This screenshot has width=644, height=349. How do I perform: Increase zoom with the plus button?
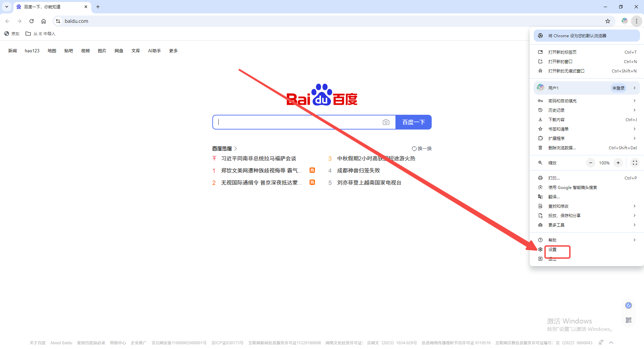click(x=618, y=163)
